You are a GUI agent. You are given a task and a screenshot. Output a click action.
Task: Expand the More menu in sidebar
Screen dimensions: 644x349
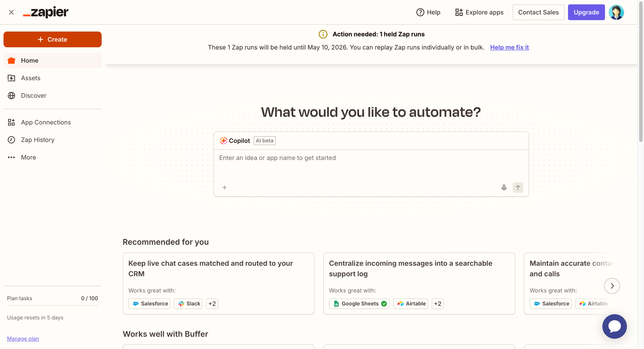tap(28, 157)
